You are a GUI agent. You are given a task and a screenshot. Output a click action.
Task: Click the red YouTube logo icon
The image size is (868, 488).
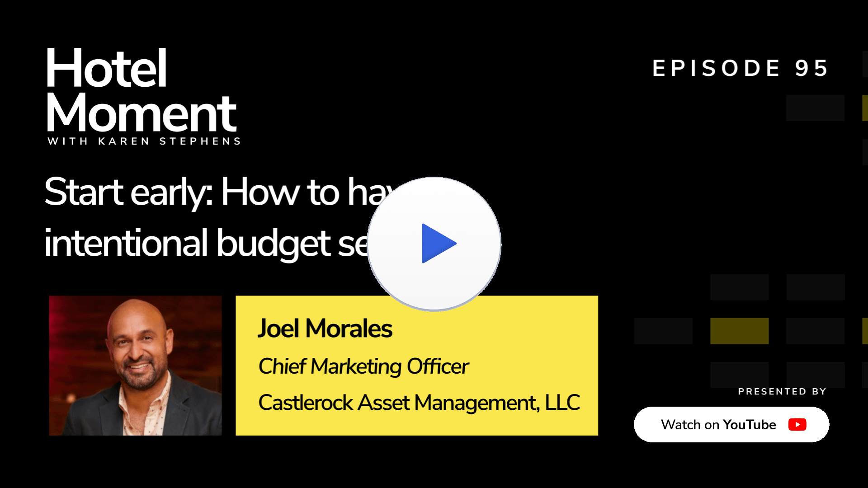tap(797, 425)
